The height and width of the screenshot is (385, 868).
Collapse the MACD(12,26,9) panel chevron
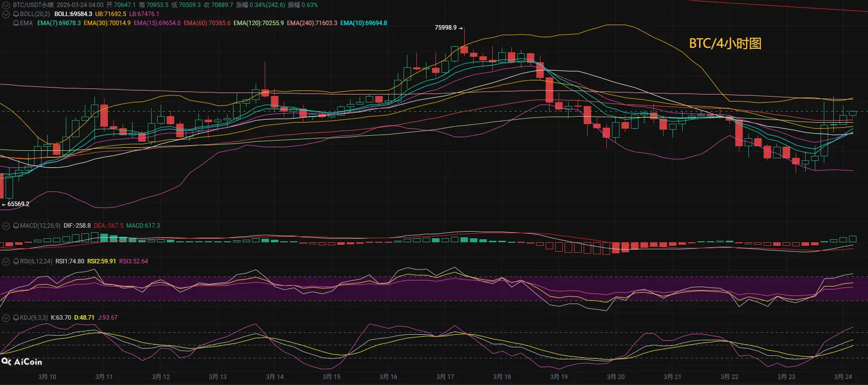pyautogui.click(x=6, y=226)
